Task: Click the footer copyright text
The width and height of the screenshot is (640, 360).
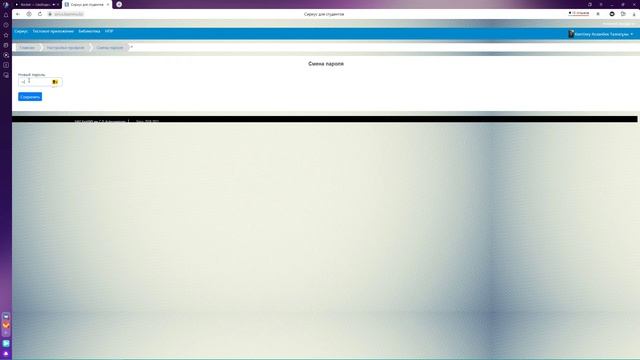Action: click(116, 121)
